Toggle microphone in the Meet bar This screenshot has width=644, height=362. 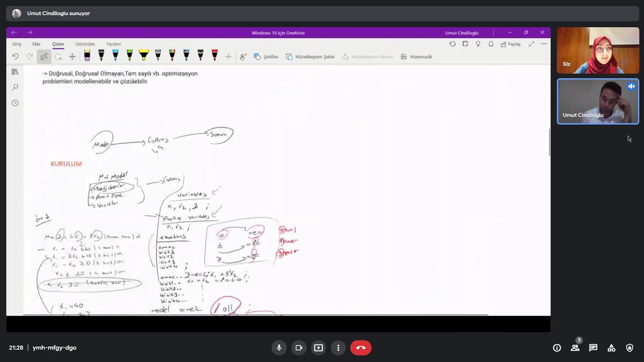coord(279,347)
